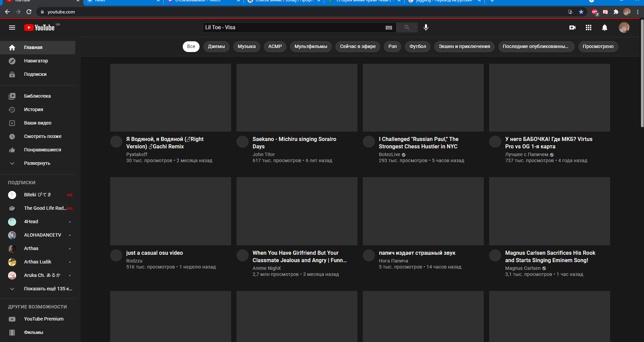Open Библиотека in sidebar
The image size is (644, 342).
[x=38, y=96]
